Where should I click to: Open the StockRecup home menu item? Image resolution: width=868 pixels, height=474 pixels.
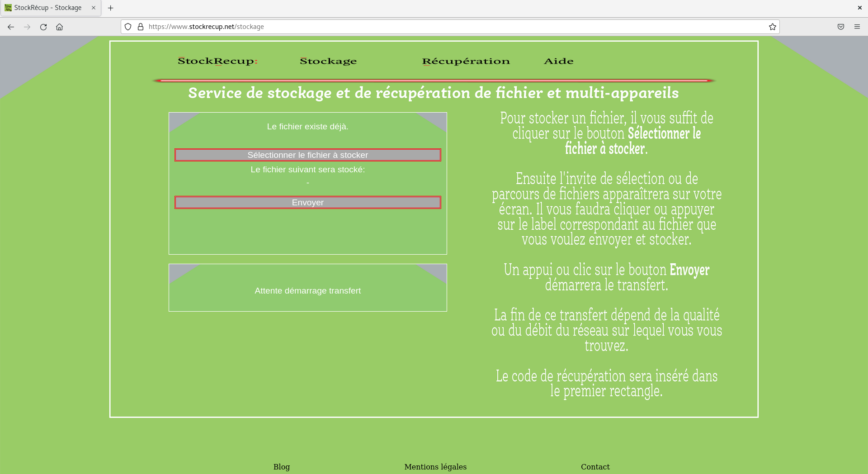click(x=217, y=61)
